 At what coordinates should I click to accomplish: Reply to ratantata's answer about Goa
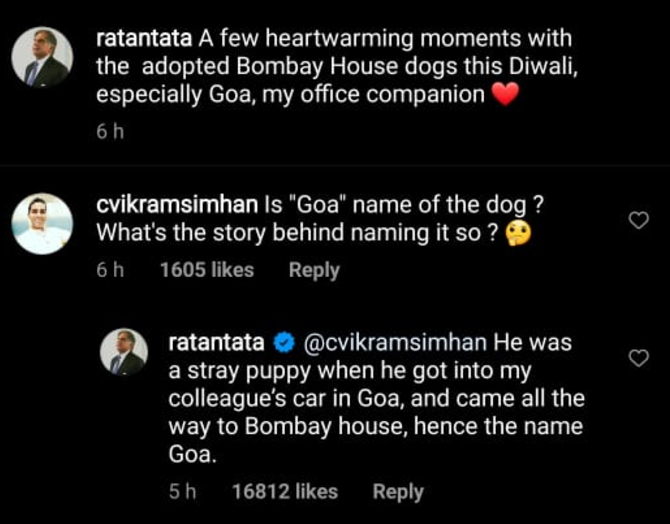pyautogui.click(x=398, y=491)
